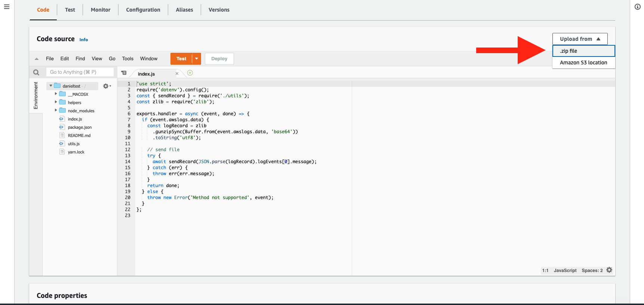Focus the Go to Anything search field
This screenshot has height=305, width=644.
click(x=80, y=72)
